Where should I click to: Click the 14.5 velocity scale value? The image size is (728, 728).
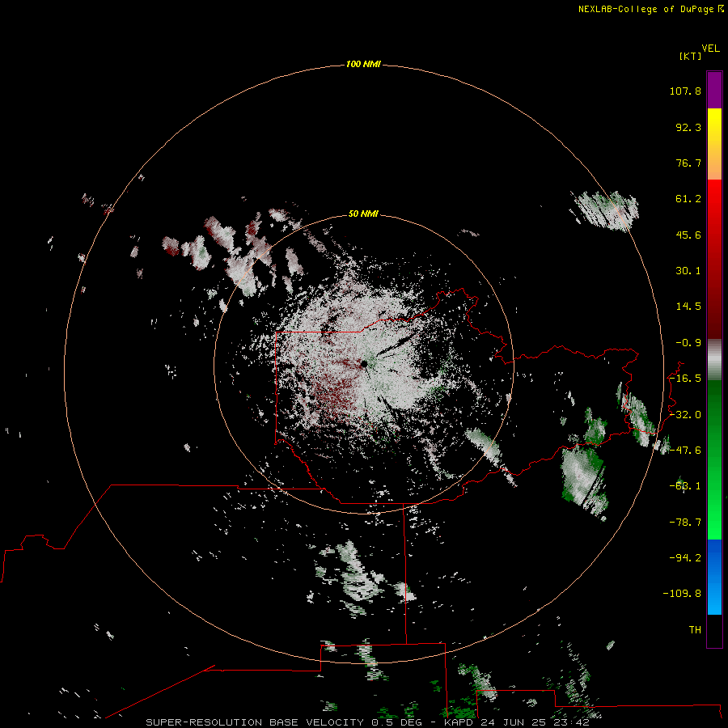688,307
